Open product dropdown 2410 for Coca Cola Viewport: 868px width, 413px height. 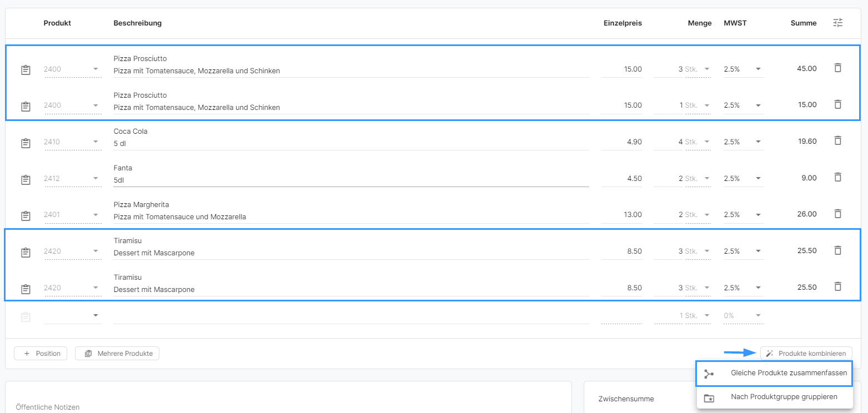point(72,142)
